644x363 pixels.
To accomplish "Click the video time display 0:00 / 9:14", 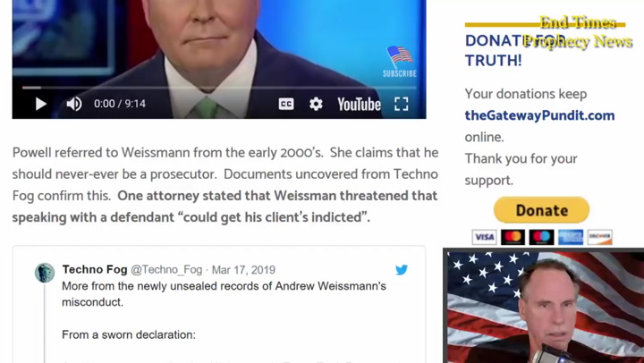I will (x=120, y=104).
